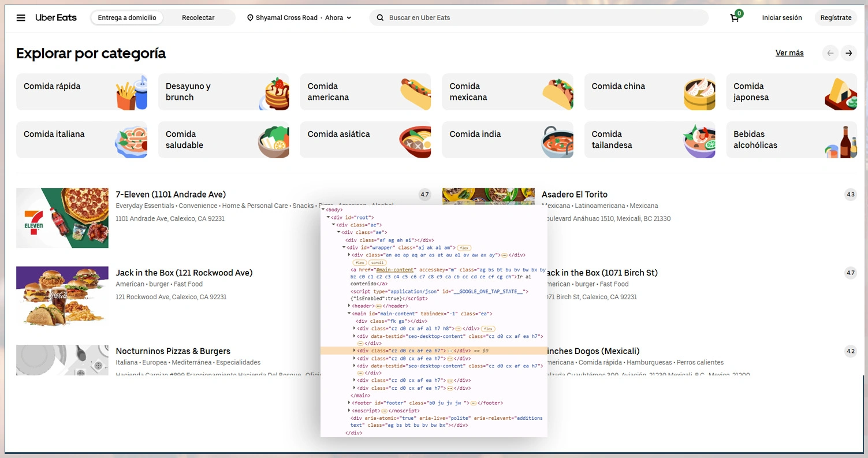Screen dimensions: 868x458
Task: Select the Comida japonesa onigiri icon
Action: tap(841, 94)
